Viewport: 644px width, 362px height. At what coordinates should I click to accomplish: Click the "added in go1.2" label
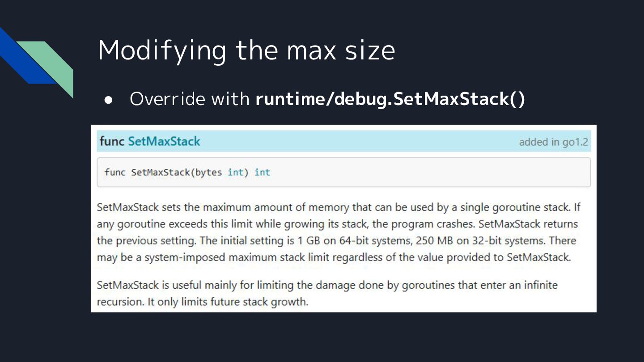554,142
